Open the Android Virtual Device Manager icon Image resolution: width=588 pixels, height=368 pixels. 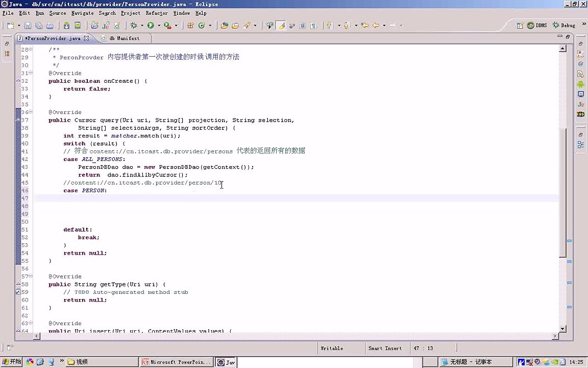click(x=78, y=26)
